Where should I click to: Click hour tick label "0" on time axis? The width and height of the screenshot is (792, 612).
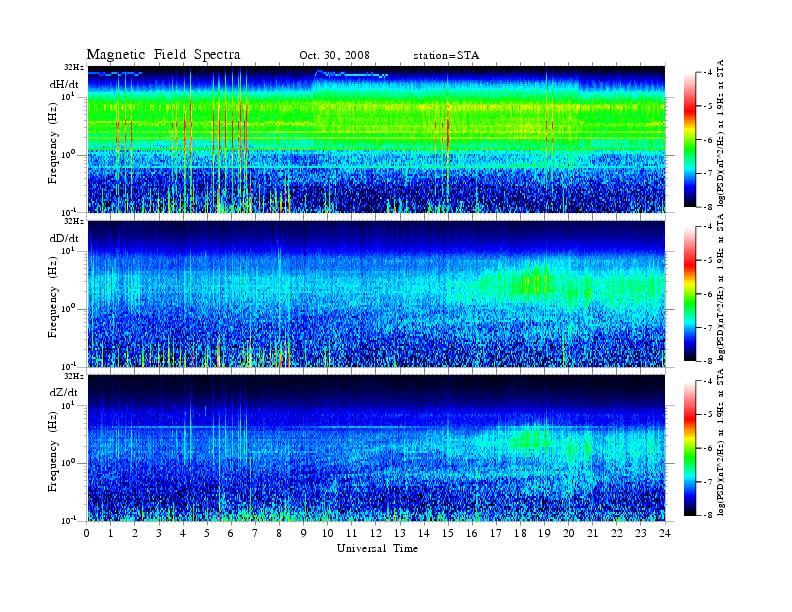pyautogui.click(x=87, y=533)
